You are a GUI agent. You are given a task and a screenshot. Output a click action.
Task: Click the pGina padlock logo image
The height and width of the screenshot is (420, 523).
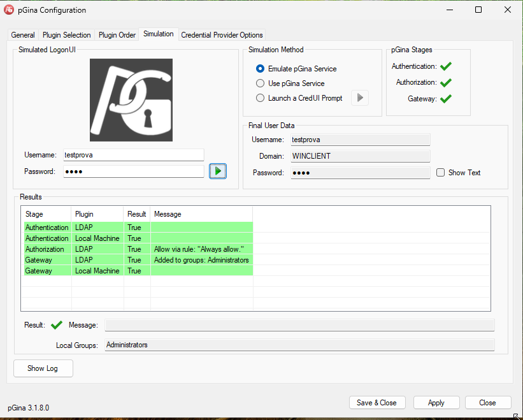click(x=131, y=100)
